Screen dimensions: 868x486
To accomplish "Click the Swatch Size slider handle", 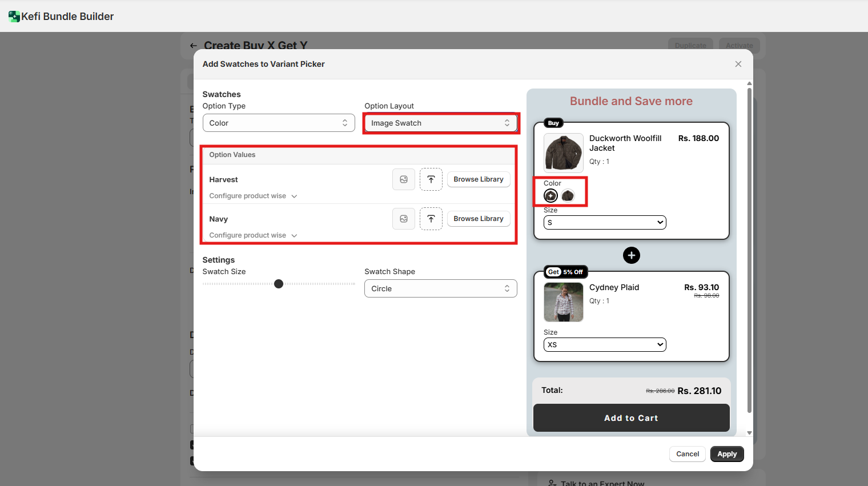I will coord(279,284).
